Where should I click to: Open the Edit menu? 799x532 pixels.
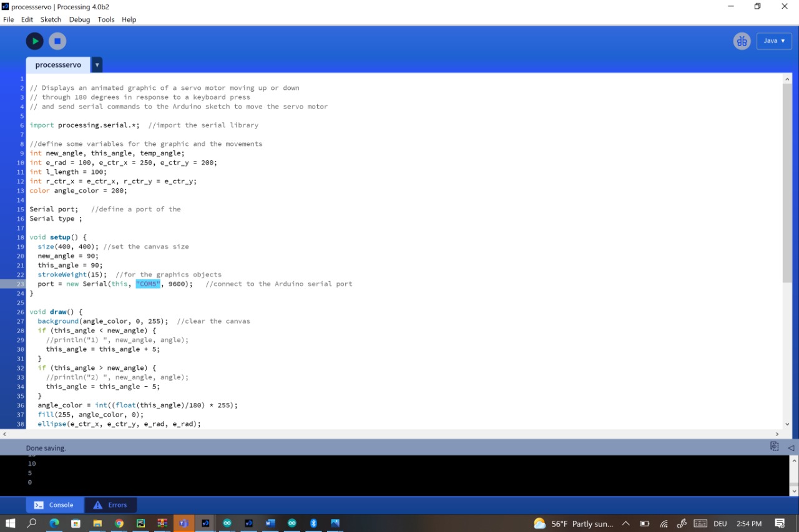[x=27, y=19]
